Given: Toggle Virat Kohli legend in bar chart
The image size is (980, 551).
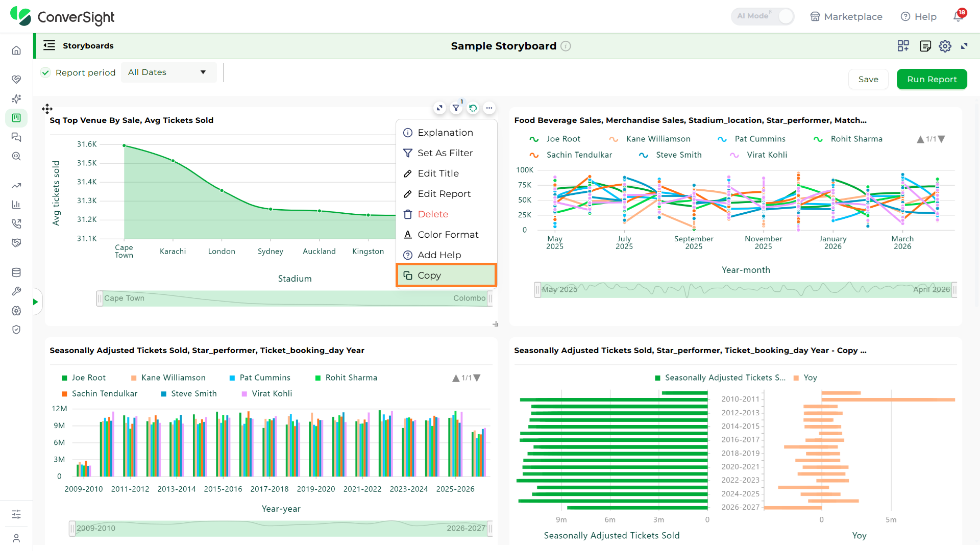Looking at the screenshot, I should (267, 393).
